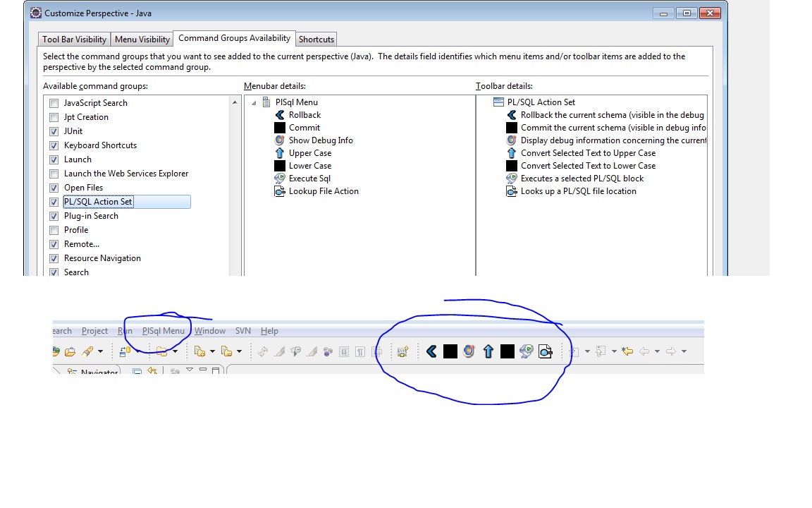This screenshot has height=508, width=812.
Task: Click Execute Sql icon in Menubar details
Action: 280,179
